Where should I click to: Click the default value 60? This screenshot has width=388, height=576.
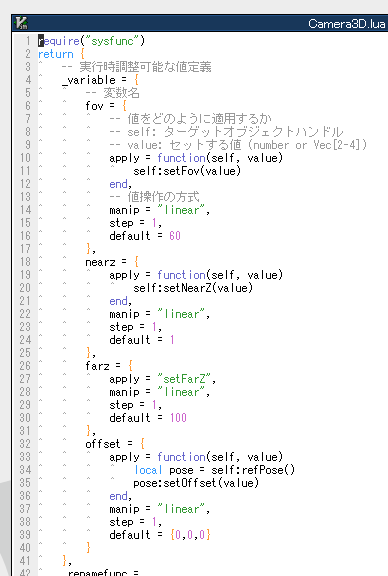(x=175, y=236)
